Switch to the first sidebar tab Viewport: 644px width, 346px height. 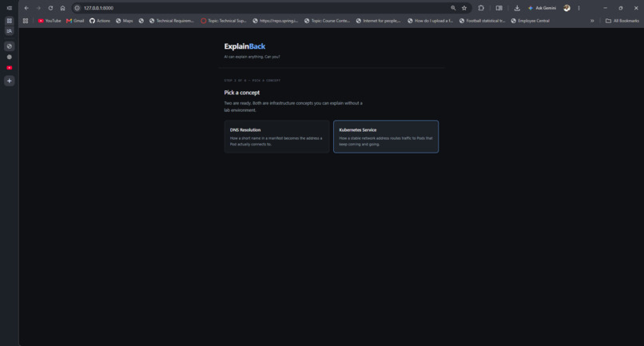(9, 46)
